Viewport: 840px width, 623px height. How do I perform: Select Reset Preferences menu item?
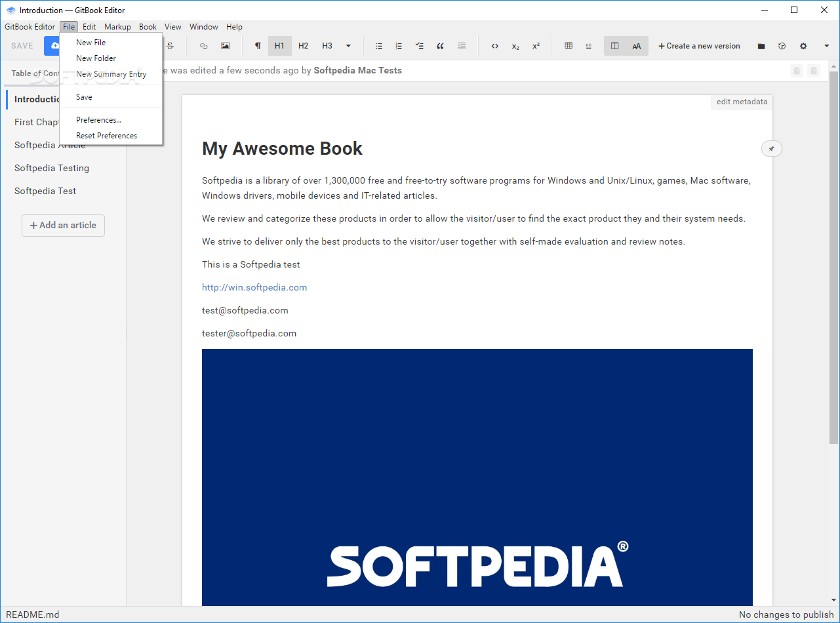111,136
